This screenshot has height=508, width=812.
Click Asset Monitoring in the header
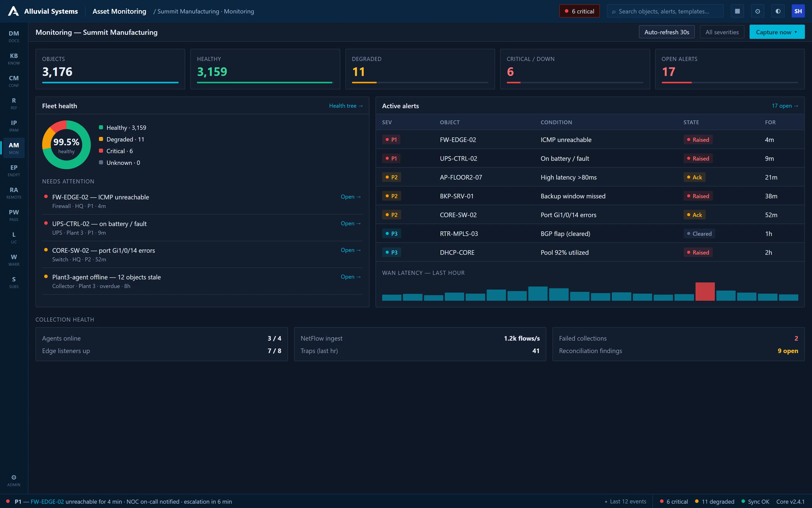[x=119, y=11]
